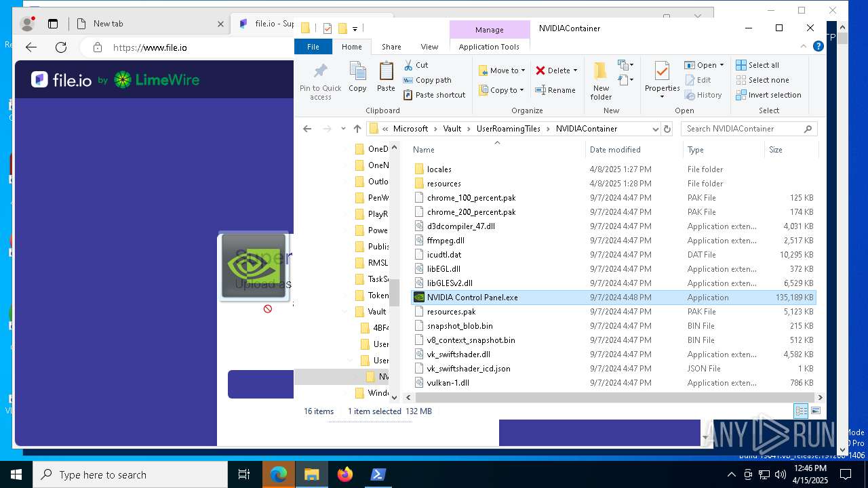Open PowerShell from the taskbar
The image size is (868, 488).
point(378,474)
